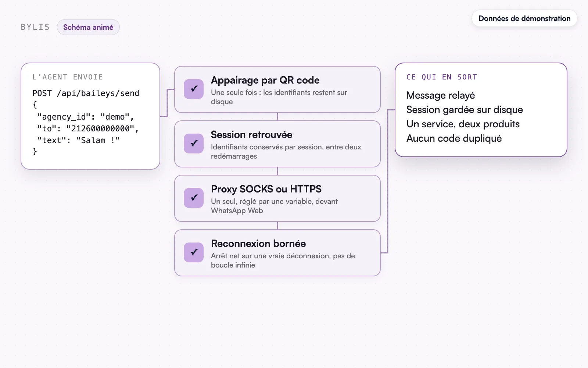Select the Appairage par QR code heading
588x368 pixels.
pos(265,80)
